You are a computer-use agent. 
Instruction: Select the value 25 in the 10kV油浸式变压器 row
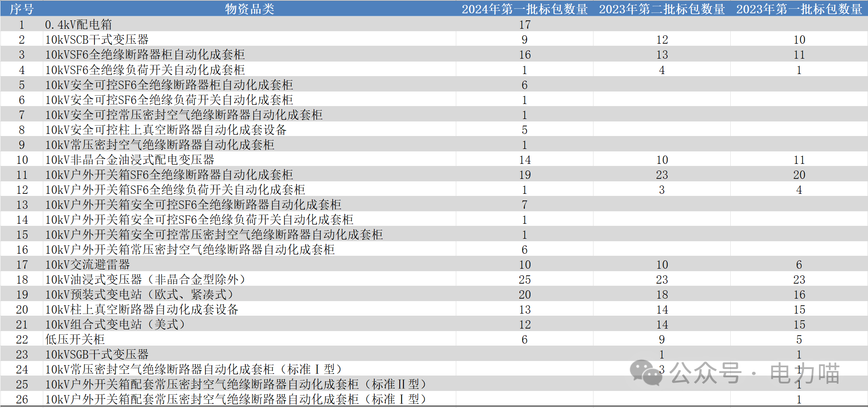point(524,279)
